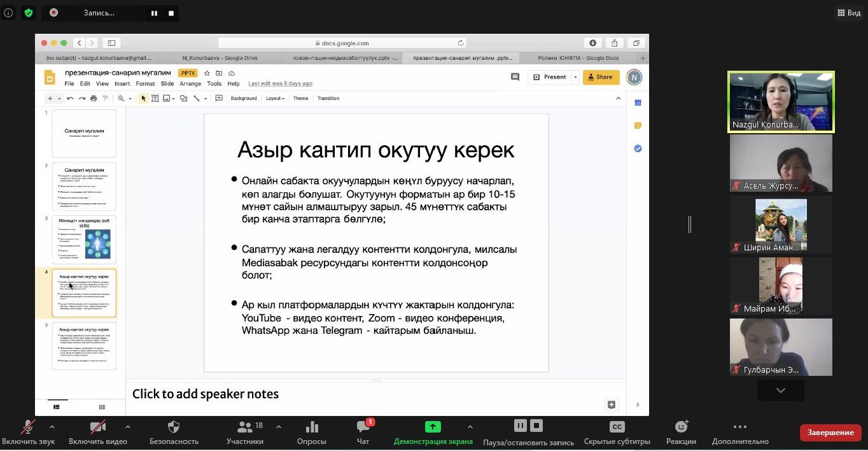Click the green encryption shield icon
This screenshot has height=451, width=868.
tap(29, 12)
